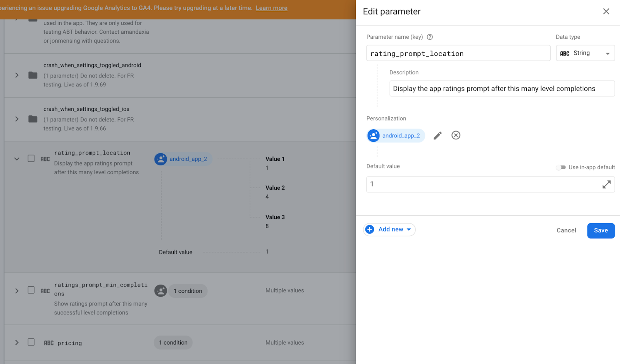Click the Parameter name input field
620x364 pixels.
(458, 53)
